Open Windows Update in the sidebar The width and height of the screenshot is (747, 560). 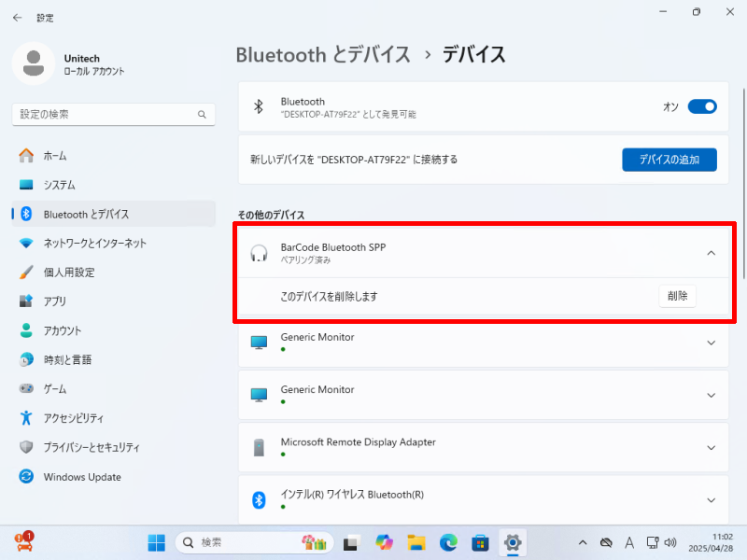(x=113, y=477)
